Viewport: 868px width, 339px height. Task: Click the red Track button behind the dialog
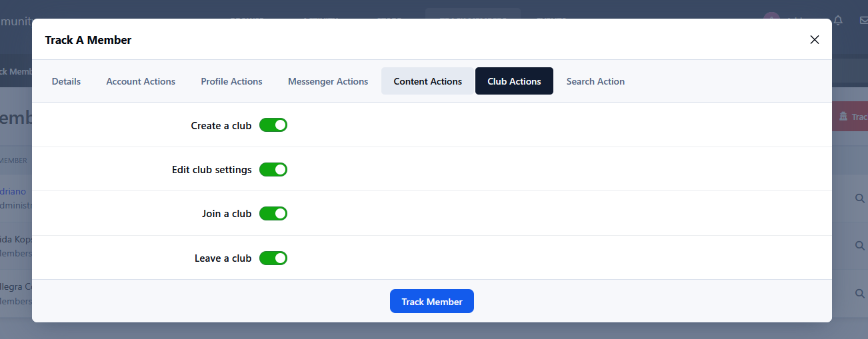pyautogui.click(x=851, y=117)
